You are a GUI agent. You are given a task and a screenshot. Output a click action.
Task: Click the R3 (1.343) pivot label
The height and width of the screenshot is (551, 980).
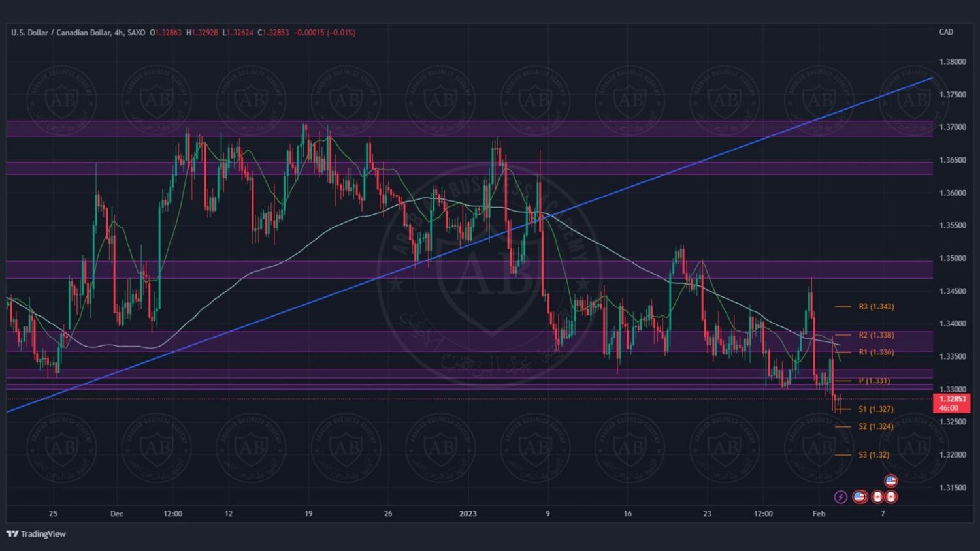pyautogui.click(x=876, y=306)
